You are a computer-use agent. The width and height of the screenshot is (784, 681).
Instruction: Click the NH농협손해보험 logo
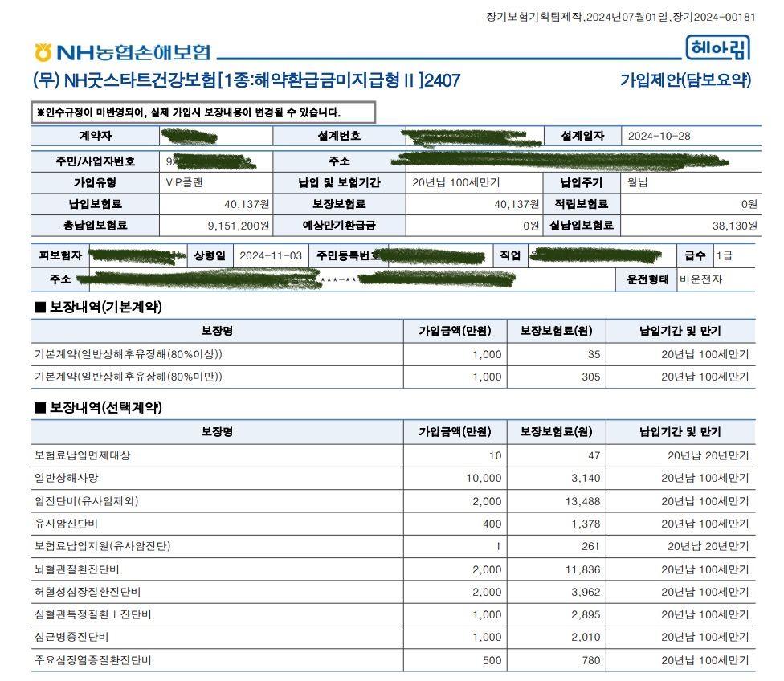tap(122, 52)
